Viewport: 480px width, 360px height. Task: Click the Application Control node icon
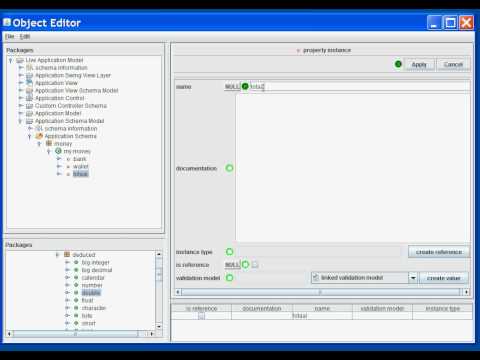[30, 98]
